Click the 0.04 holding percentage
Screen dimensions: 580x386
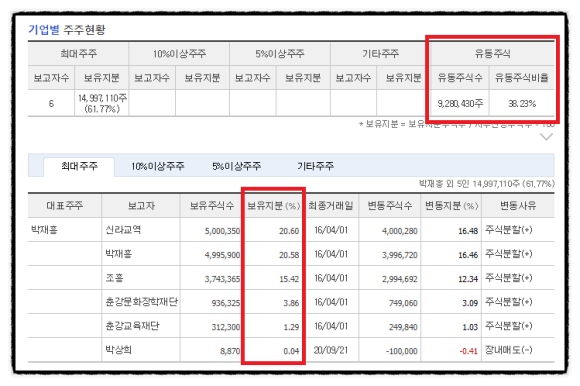click(x=291, y=351)
